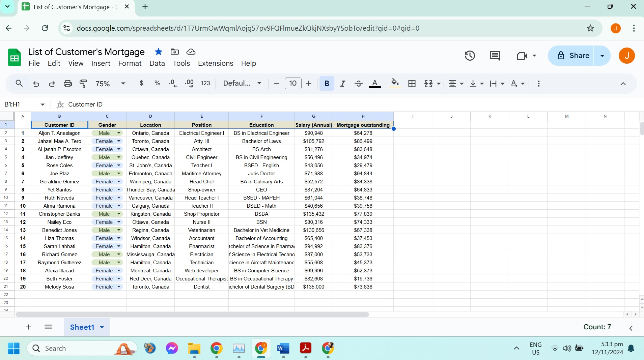The image size is (644, 360).
Task: Click the cloud document status icon
Action: pyautogui.click(x=191, y=52)
